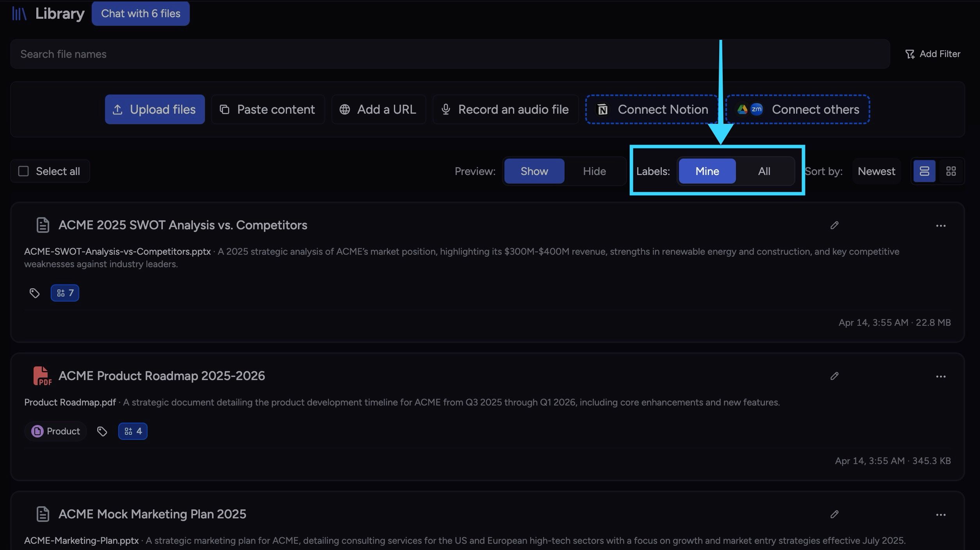Open more options for Product Roadmap
This screenshot has width=980, height=550.
(x=941, y=377)
